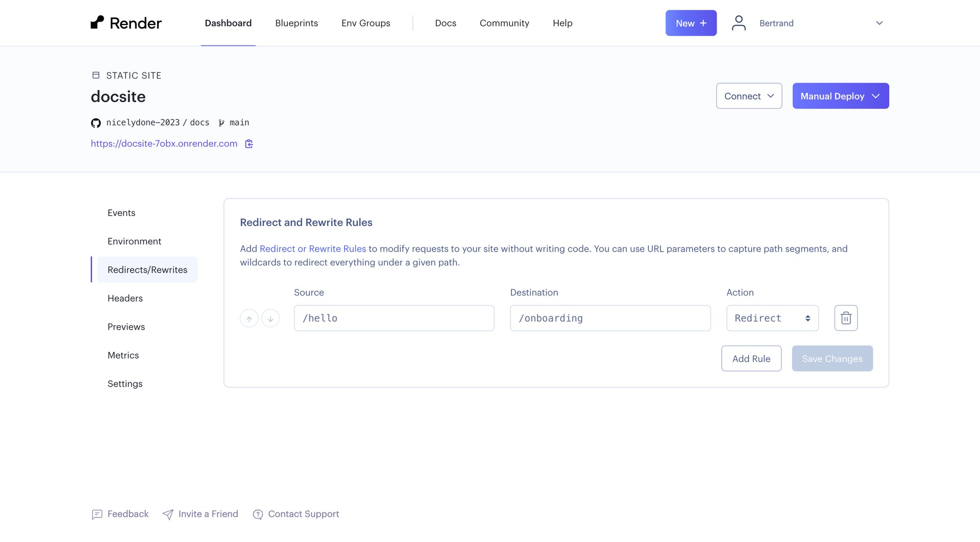Click the Render logo
980x542 pixels.
click(x=126, y=22)
